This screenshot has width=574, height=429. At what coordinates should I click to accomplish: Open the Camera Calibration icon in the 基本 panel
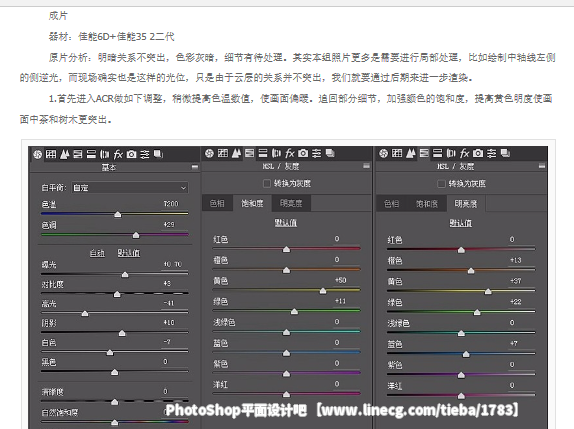[131, 154]
